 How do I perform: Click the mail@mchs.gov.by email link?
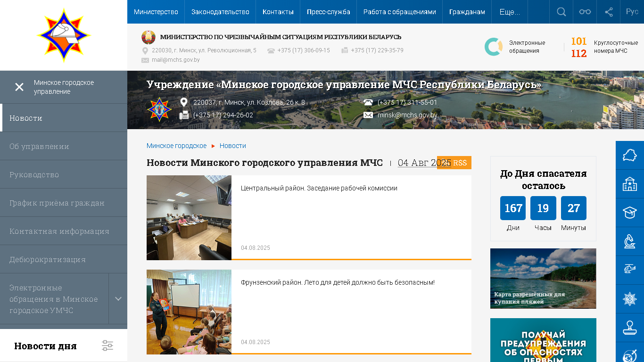176,60
